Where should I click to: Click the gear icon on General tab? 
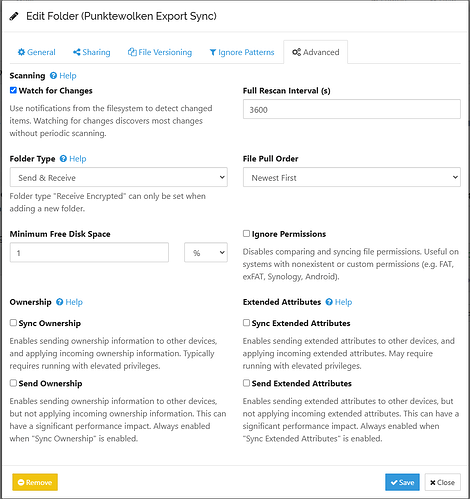(21, 52)
